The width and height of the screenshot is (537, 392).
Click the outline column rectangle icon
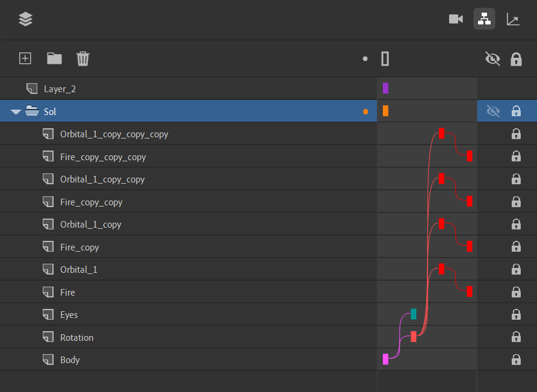(385, 58)
